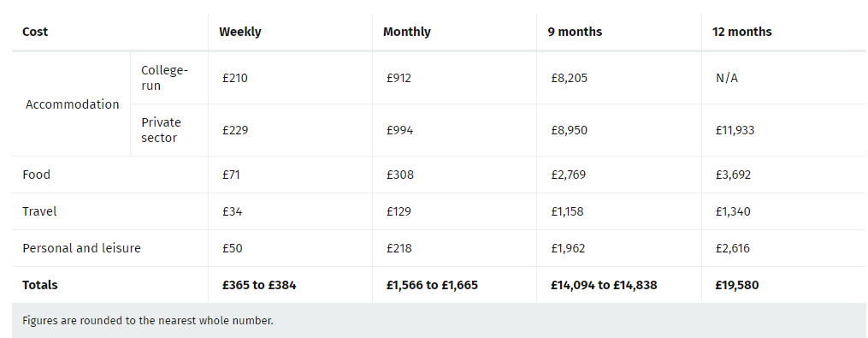868x338 pixels.
Task: Click the Monthly column header
Action: pyautogui.click(x=406, y=32)
